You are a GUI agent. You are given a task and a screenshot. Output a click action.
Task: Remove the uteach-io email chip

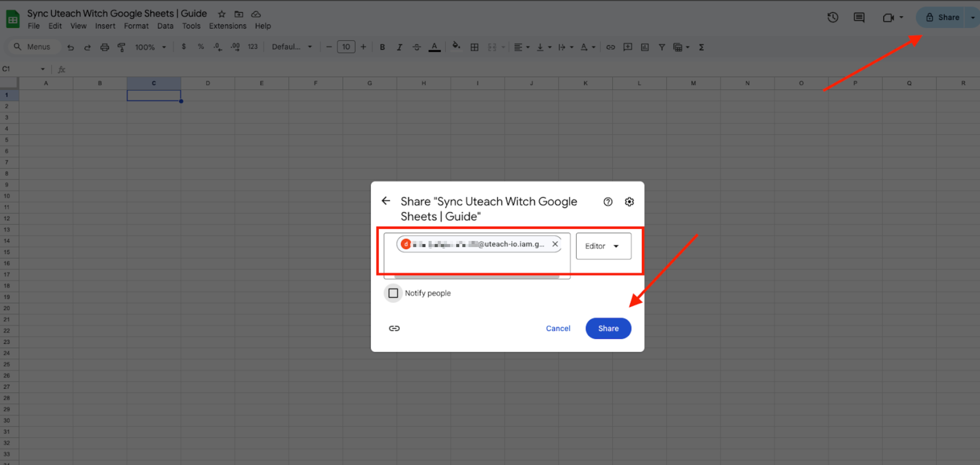pos(555,244)
